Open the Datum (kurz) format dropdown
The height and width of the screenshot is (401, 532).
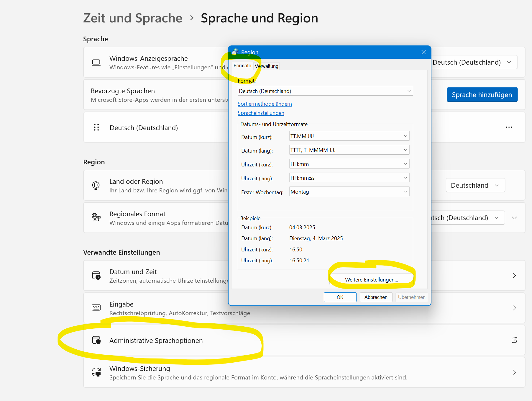tap(349, 136)
